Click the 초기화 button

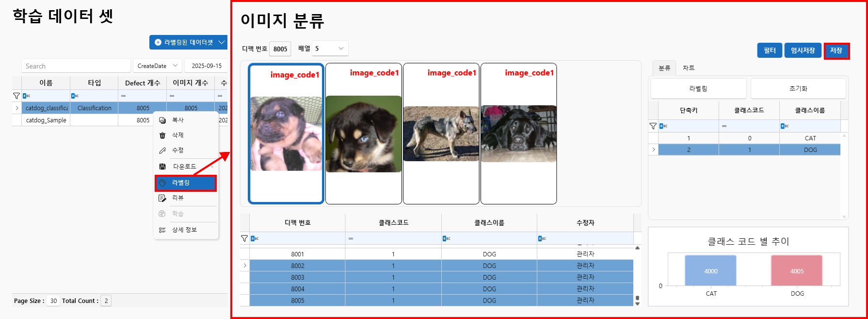click(x=798, y=88)
